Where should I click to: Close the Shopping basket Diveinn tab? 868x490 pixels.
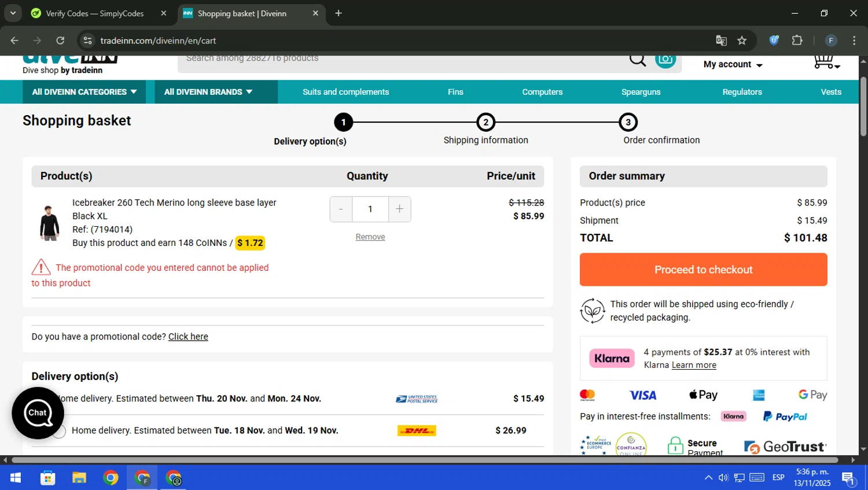[x=315, y=13]
